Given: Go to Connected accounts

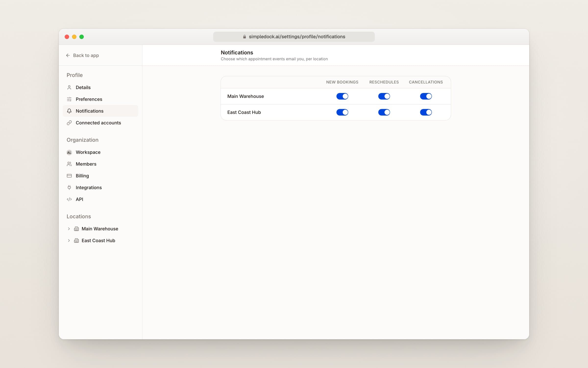Looking at the screenshot, I should pos(100,123).
